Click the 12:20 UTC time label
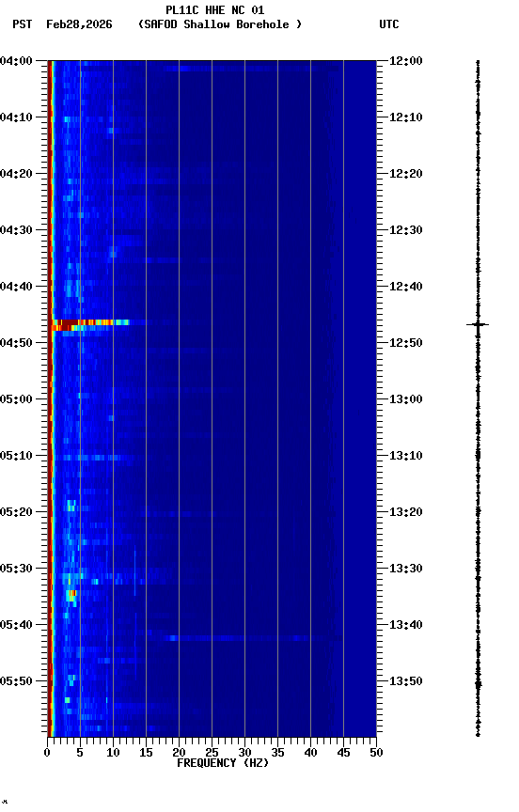 (406, 174)
